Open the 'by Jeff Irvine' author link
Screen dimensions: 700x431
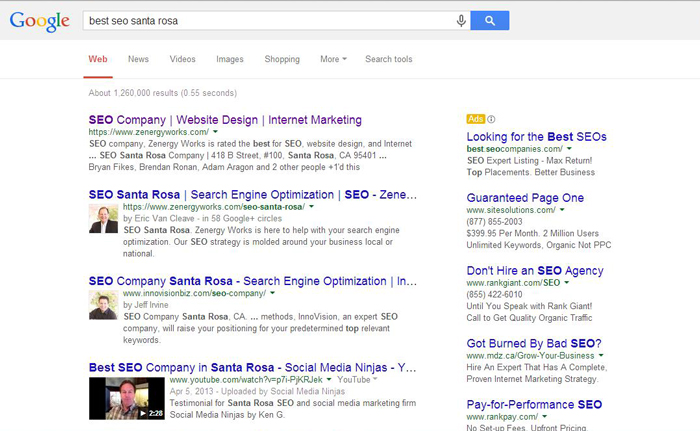click(x=146, y=305)
